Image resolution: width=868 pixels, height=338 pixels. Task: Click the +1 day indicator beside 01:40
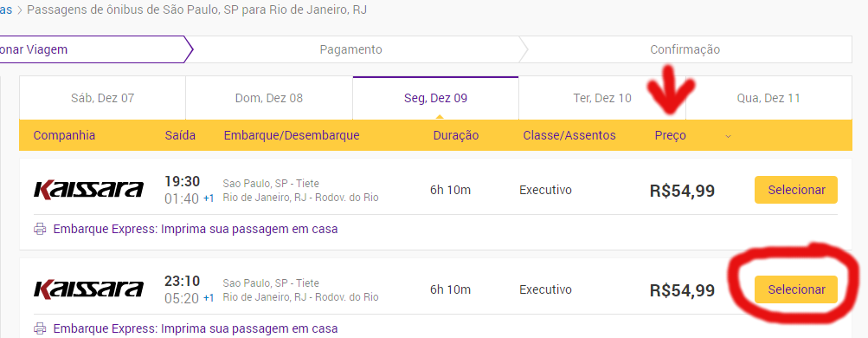[209, 198]
